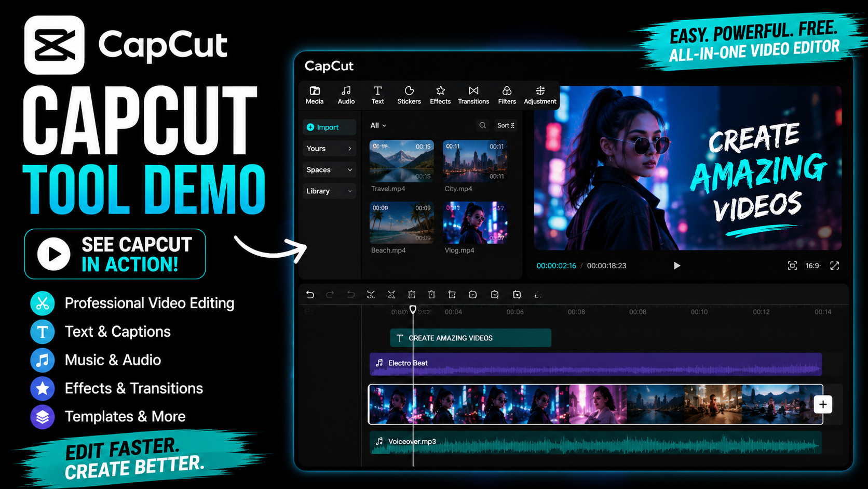Go to the Transitions tab
Viewport: 868px width, 489px height.
(x=473, y=95)
